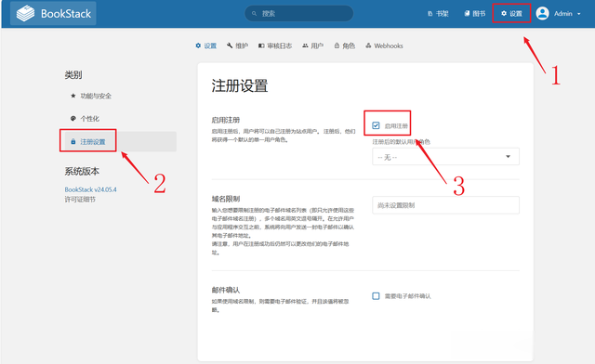Click the star icon beside 功能与安全
The image size is (595, 364).
click(73, 96)
